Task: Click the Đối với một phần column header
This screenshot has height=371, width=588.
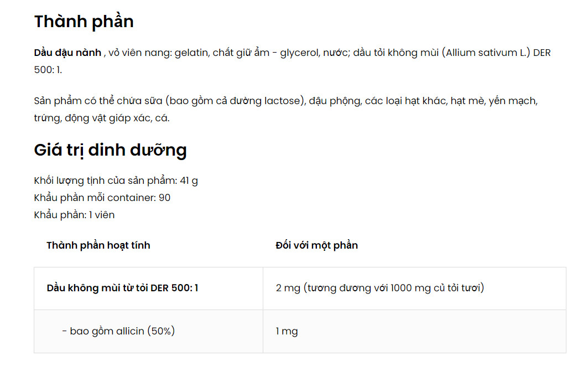Action: point(316,245)
